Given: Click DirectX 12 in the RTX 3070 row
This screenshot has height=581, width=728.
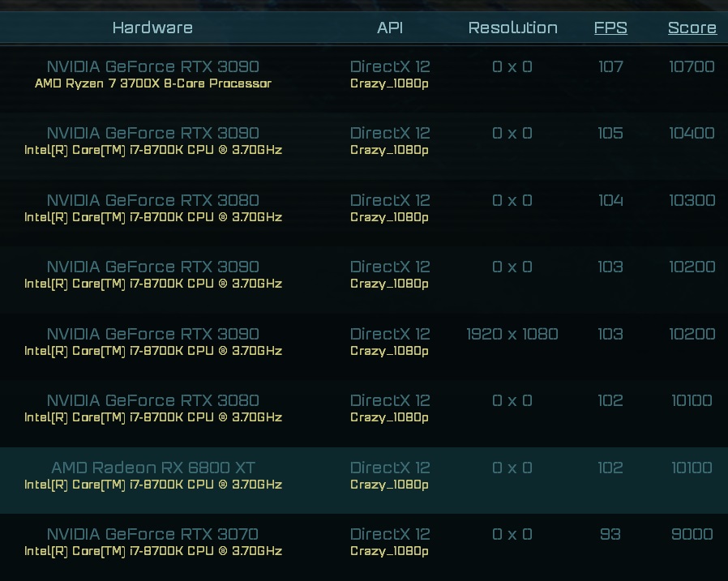Looking at the screenshot, I should [390, 534].
